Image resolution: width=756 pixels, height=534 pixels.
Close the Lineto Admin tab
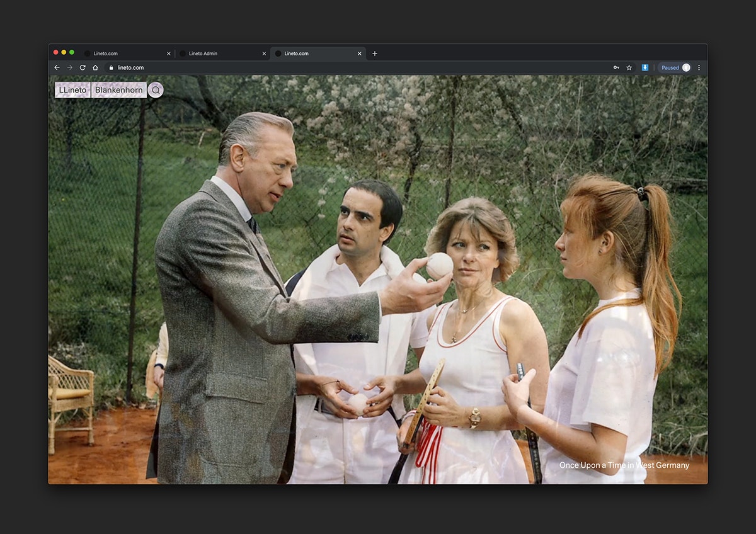point(264,54)
